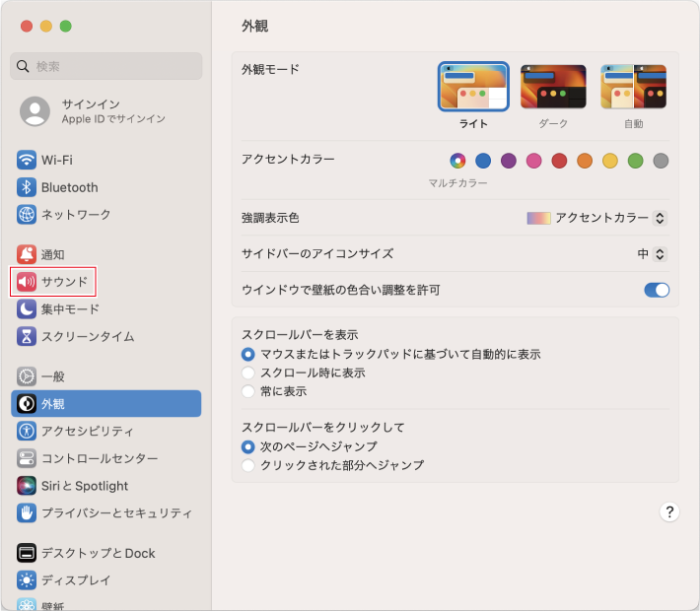
Task: Choose the ダーク appearance thumbnail
Action: point(553,87)
